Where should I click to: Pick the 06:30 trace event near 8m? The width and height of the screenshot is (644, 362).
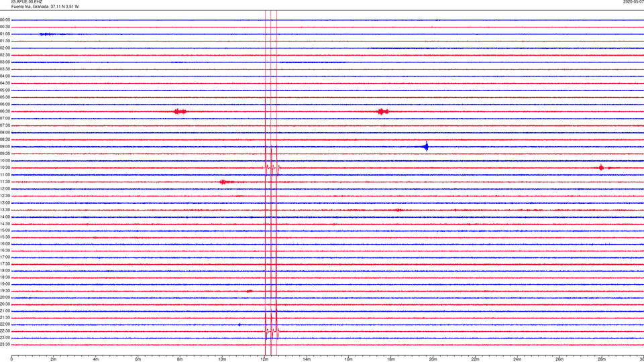tap(180, 112)
